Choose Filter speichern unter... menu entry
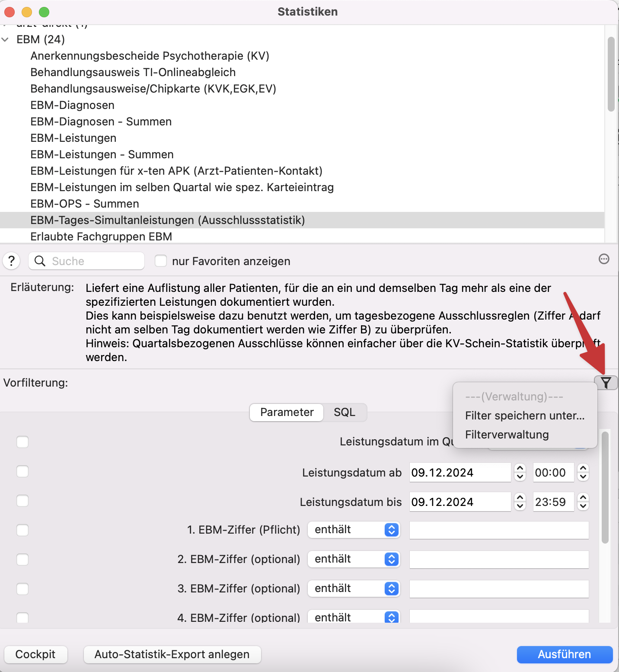 pyautogui.click(x=525, y=416)
